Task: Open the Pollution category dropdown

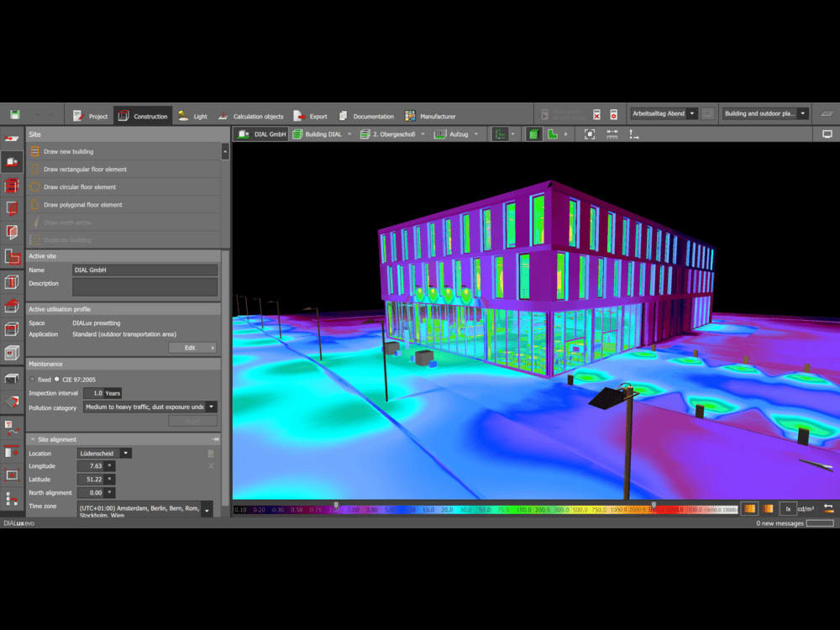Action: 213,407
